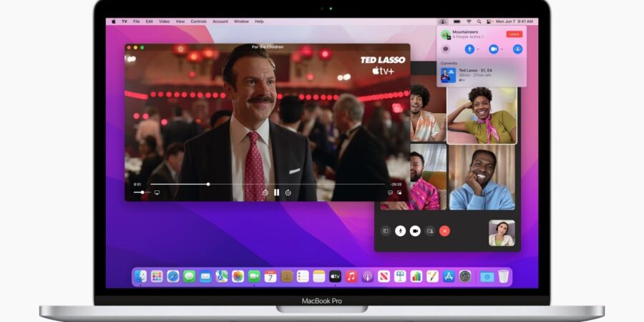Open Reminders from the Dock
The height and width of the screenshot is (322, 644).
303,276
